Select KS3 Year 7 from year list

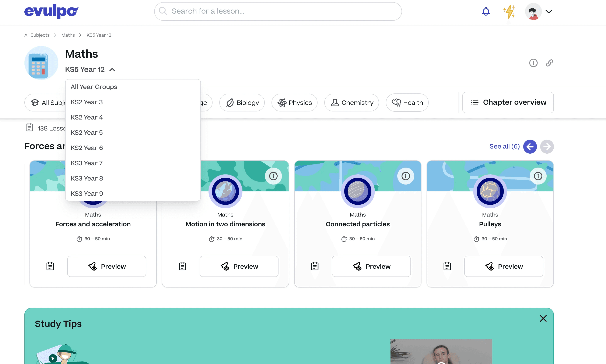(x=86, y=163)
